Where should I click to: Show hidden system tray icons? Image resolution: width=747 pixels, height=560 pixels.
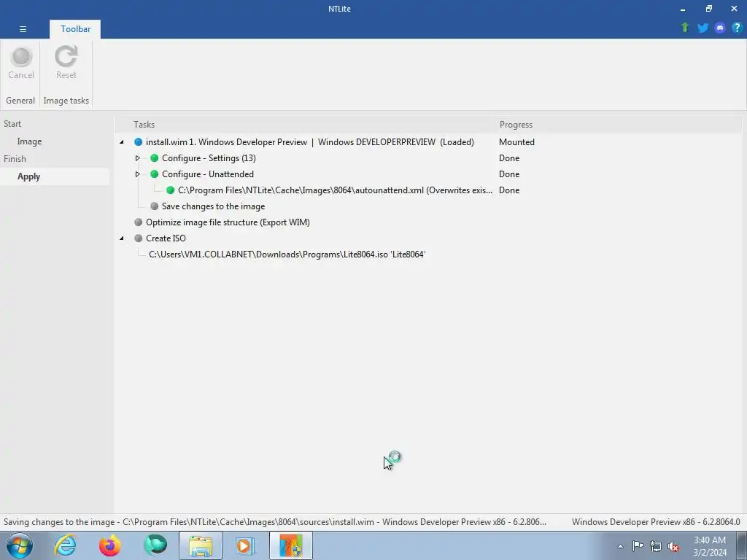620,546
